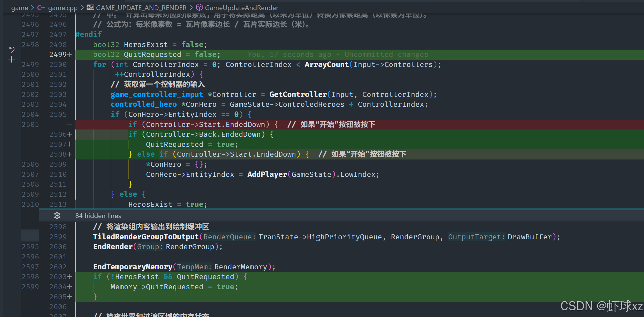Click the revert change curved arrow icon
The image size is (644, 317).
11,50
